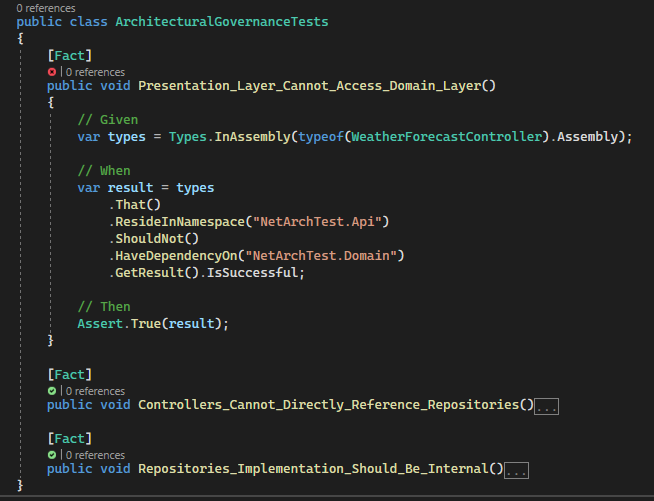654x501 pixels.
Task: Click the typeof keyword
Action: click(x=321, y=137)
